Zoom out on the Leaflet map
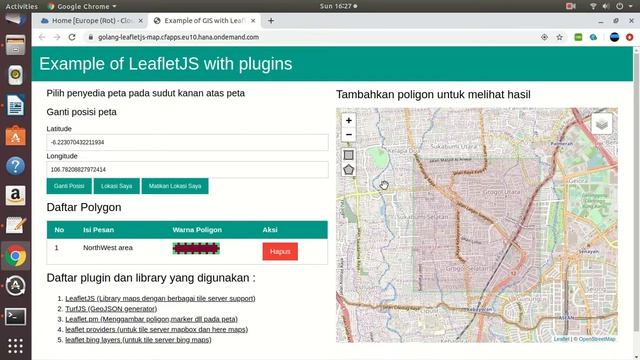 349,135
